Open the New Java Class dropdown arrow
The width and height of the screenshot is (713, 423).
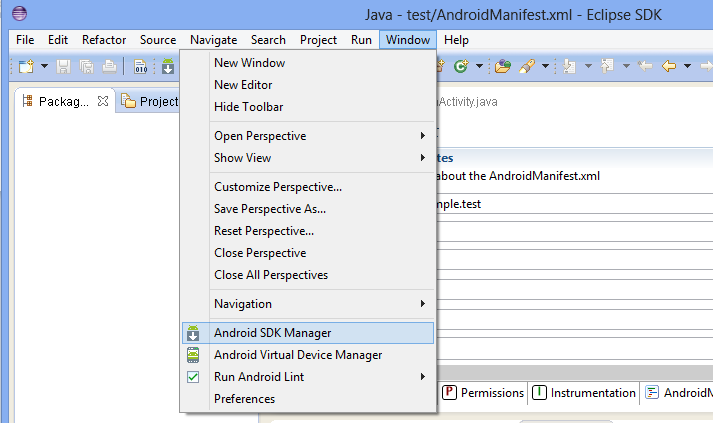pyautogui.click(x=479, y=66)
